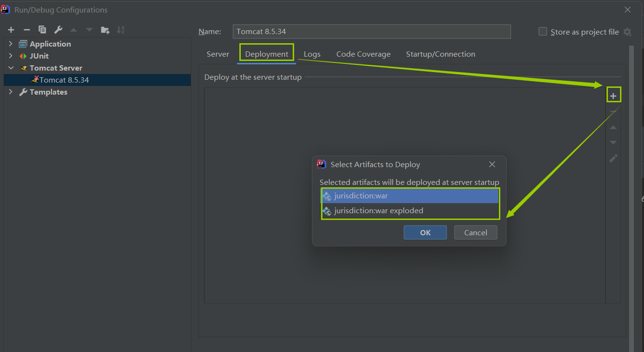
Task: Confirm artifact selection with OK
Action: (425, 232)
